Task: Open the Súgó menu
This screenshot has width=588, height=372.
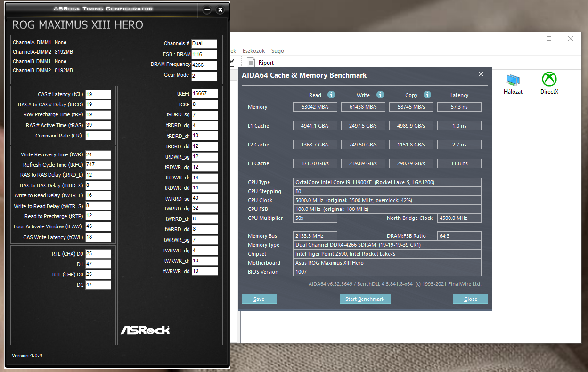Action: 278,51
